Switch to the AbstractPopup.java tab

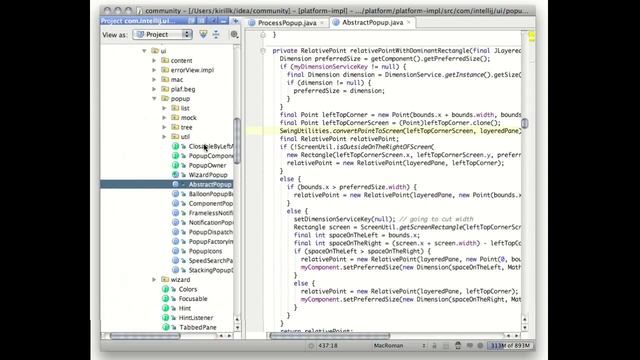[x=372, y=22]
